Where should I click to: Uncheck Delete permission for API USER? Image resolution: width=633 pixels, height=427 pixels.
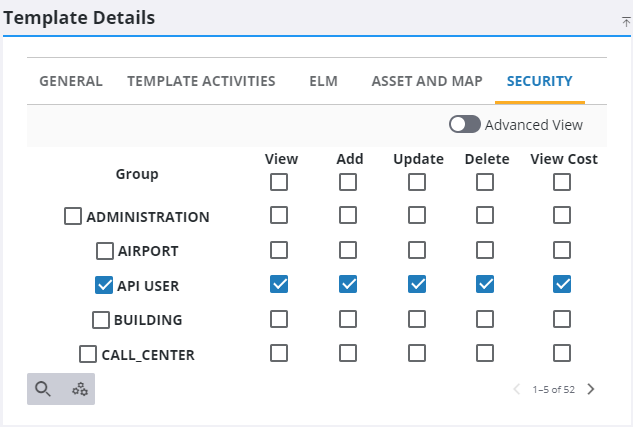tap(485, 285)
